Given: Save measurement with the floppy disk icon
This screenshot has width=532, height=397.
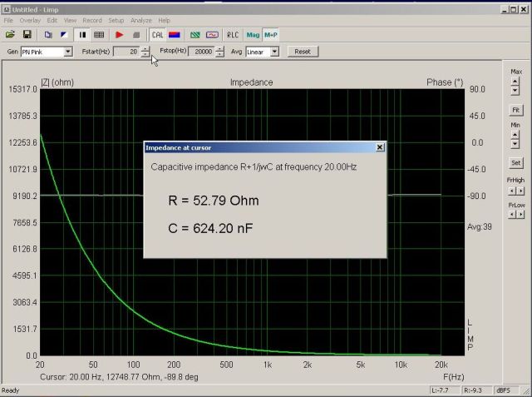Looking at the screenshot, I should pyautogui.click(x=27, y=35).
